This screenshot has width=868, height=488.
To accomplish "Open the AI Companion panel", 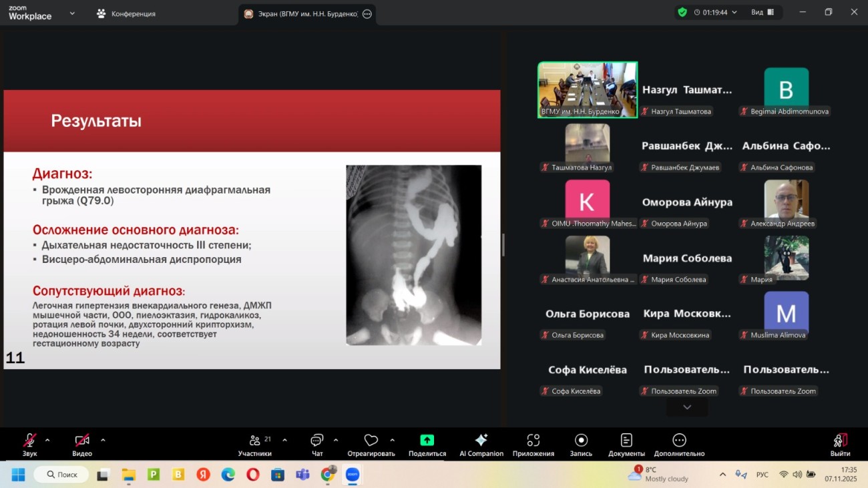I will coord(481,445).
